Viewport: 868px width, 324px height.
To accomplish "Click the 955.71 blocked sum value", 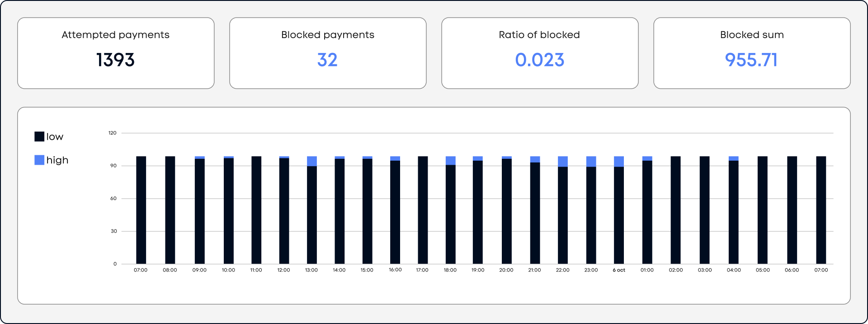I will [x=751, y=60].
